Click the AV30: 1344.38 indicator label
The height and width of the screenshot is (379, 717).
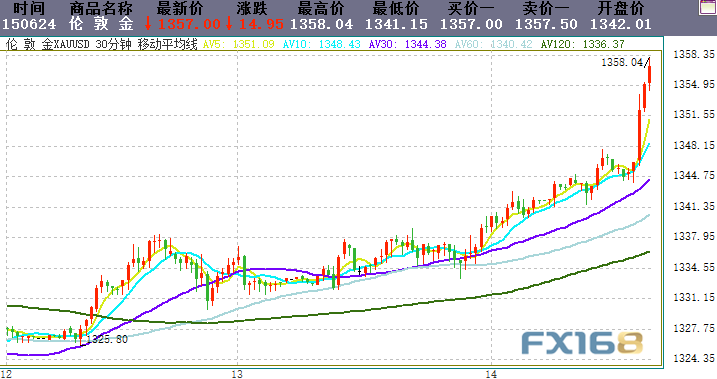coord(407,44)
